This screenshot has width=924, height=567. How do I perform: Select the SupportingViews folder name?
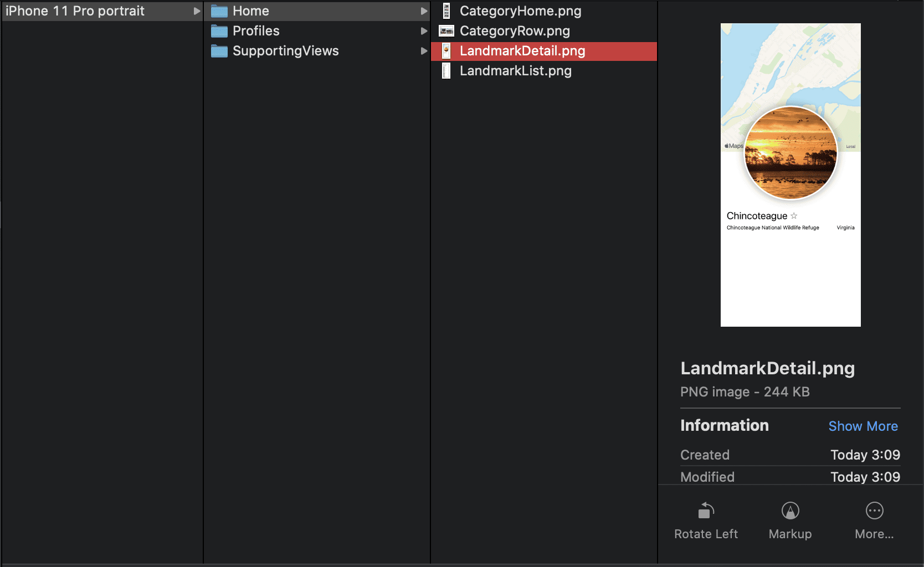(286, 51)
